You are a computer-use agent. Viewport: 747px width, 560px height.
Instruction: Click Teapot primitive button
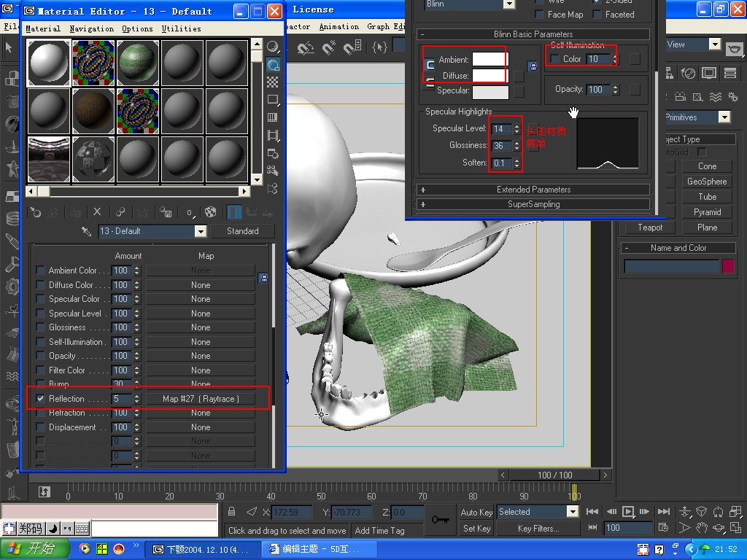[x=650, y=227]
